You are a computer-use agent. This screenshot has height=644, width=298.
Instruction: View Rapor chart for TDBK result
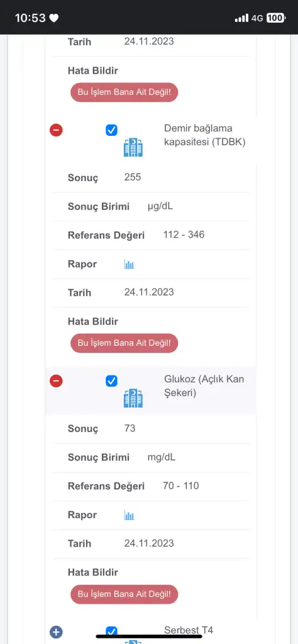coord(130,265)
